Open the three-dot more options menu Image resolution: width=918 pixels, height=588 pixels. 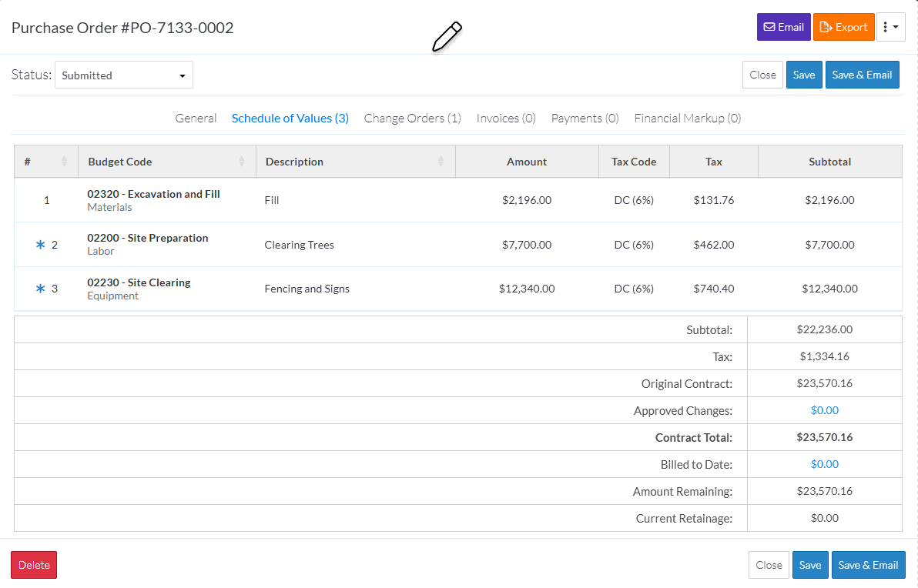tap(890, 27)
